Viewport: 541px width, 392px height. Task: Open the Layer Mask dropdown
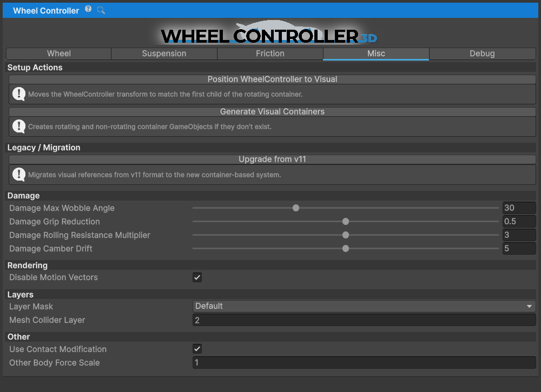click(364, 306)
